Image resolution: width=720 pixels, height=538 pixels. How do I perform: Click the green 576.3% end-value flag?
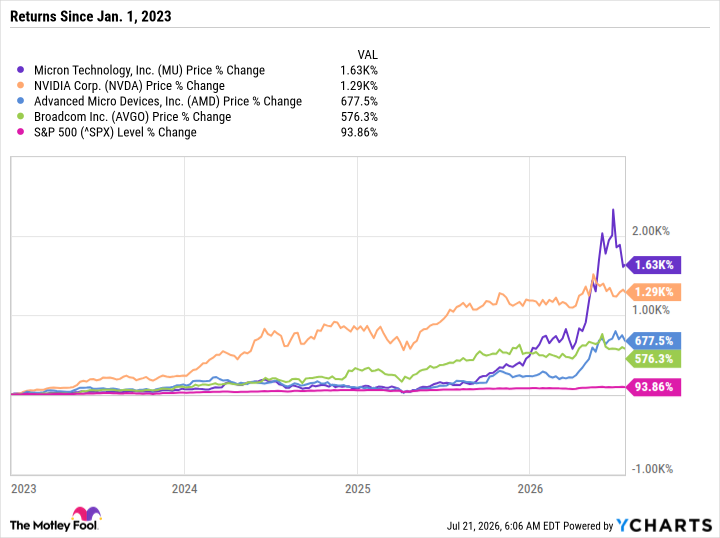pos(653,359)
